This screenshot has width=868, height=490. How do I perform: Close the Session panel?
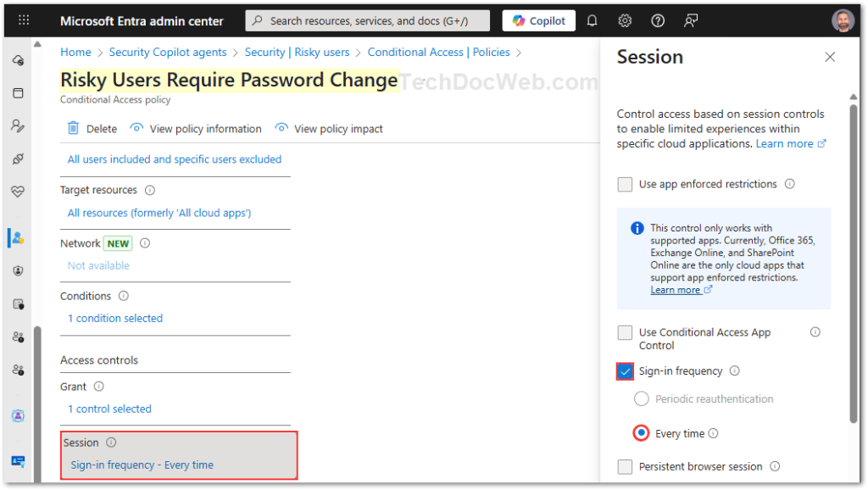(x=830, y=57)
